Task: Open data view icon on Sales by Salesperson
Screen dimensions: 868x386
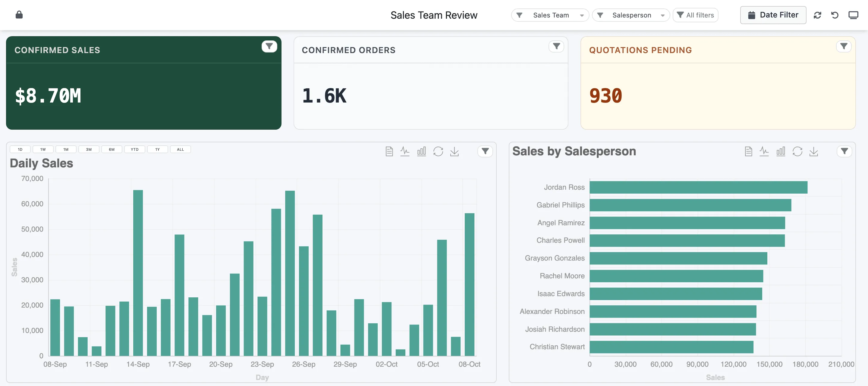Action: 748,151
